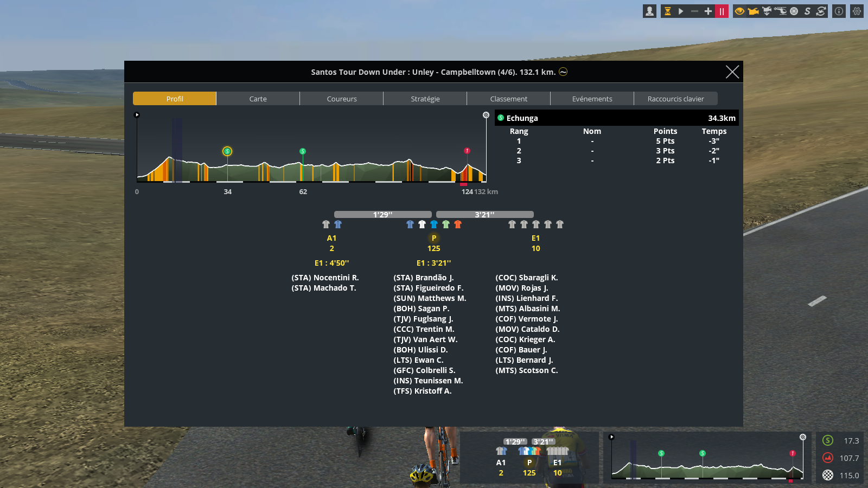Open the Coureurs tab

click(x=342, y=99)
